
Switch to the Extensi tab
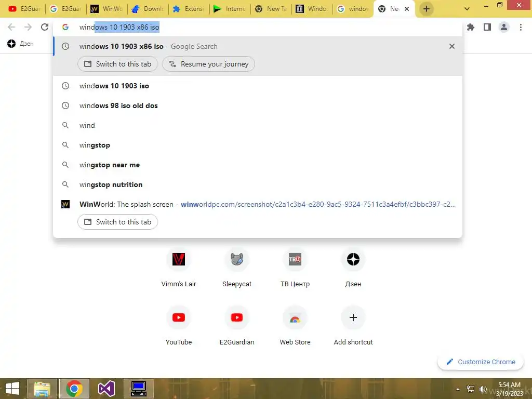[189, 9]
